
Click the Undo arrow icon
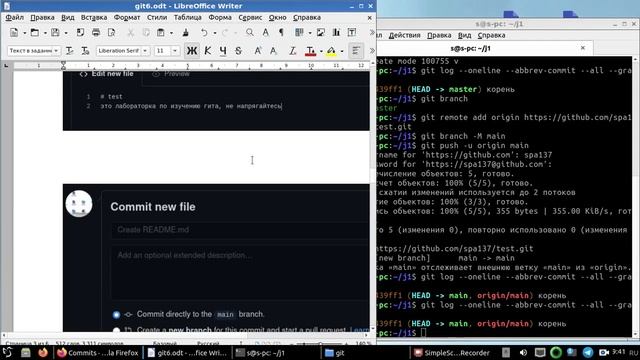[x=204, y=33]
